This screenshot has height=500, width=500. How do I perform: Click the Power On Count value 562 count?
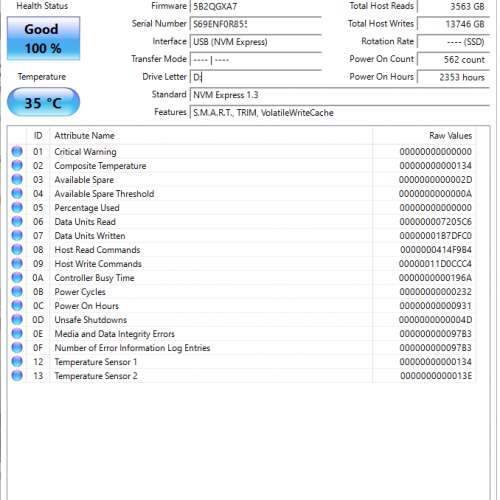pyautogui.click(x=453, y=60)
